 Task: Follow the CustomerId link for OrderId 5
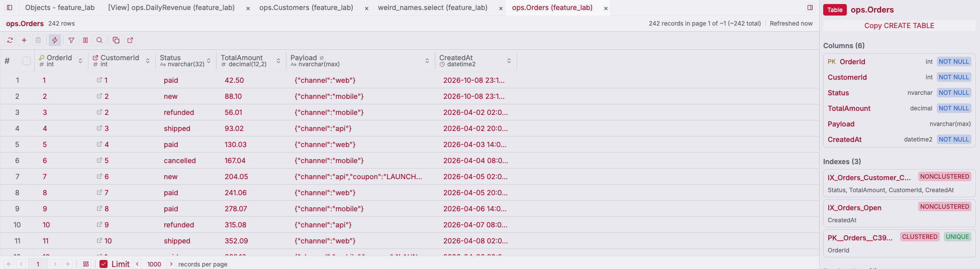pos(100,145)
